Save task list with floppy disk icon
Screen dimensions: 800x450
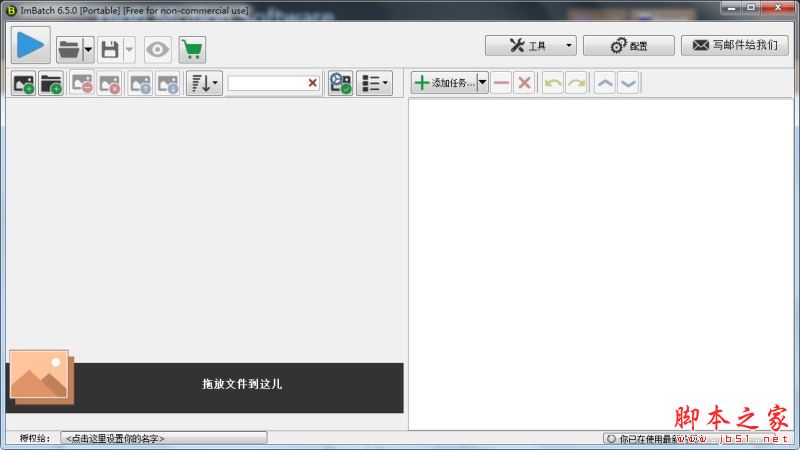point(110,49)
